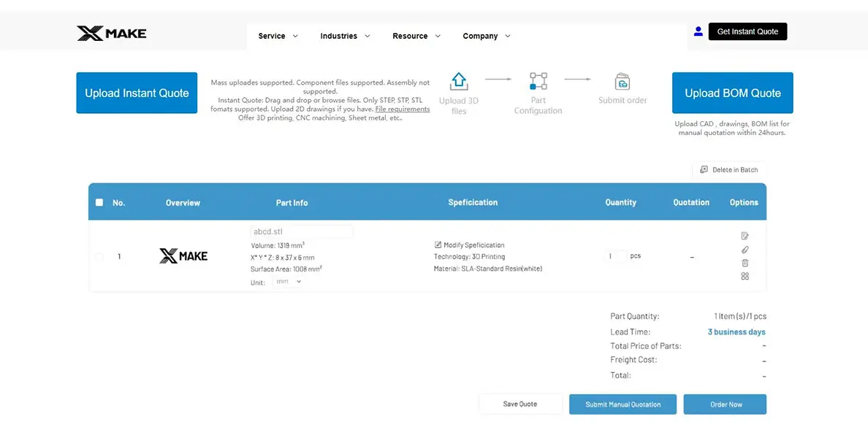This screenshot has width=868, height=438.
Task: Click the Submit order step icon
Action: (x=623, y=81)
